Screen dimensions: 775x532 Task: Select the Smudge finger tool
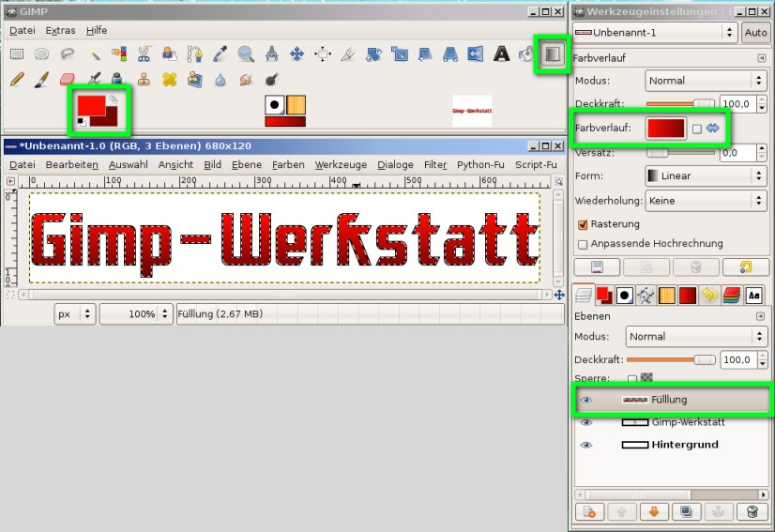coord(246,79)
